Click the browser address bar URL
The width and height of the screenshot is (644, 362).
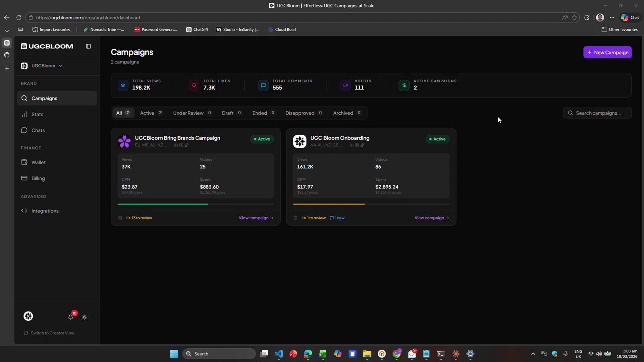88,17
